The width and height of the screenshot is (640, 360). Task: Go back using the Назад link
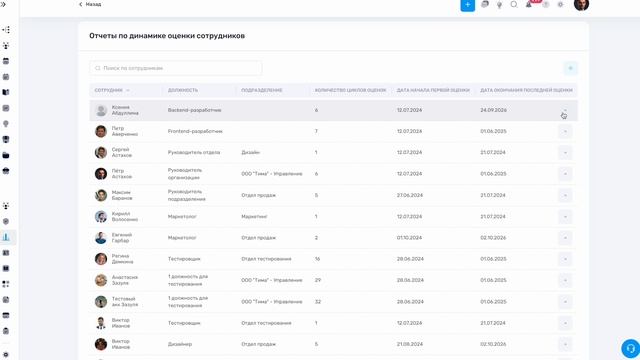[x=90, y=4]
